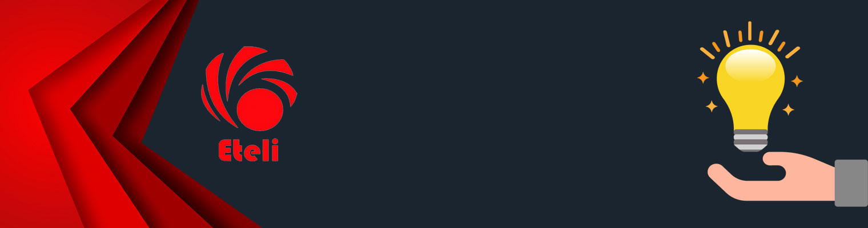Click the open hand under the lightbulb
Viewport: 868px width, 228px height.
coord(771,176)
